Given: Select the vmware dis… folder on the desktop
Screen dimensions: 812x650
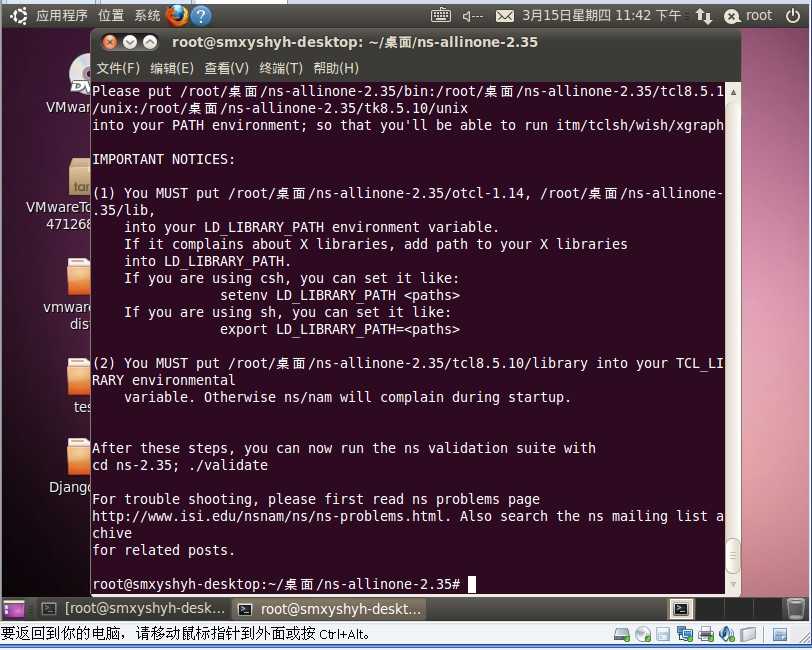Looking at the screenshot, I should [x=78, y=278].
